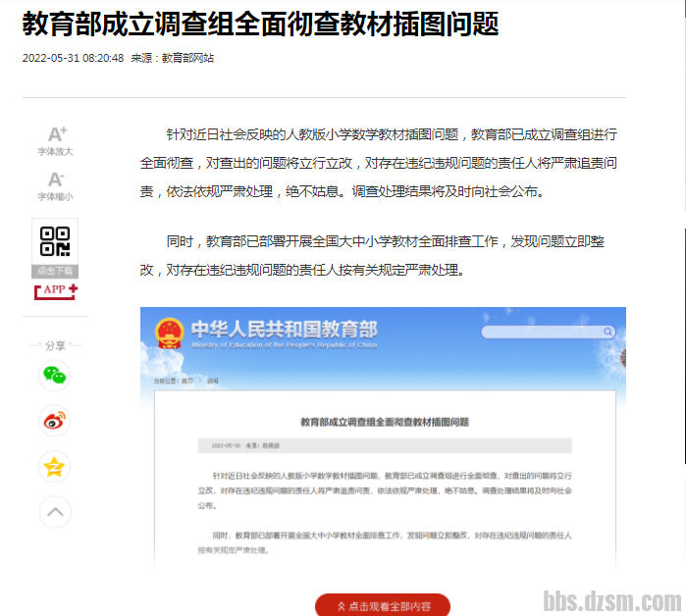Click the font enlarge (字体放大) icon

(56, 134)
